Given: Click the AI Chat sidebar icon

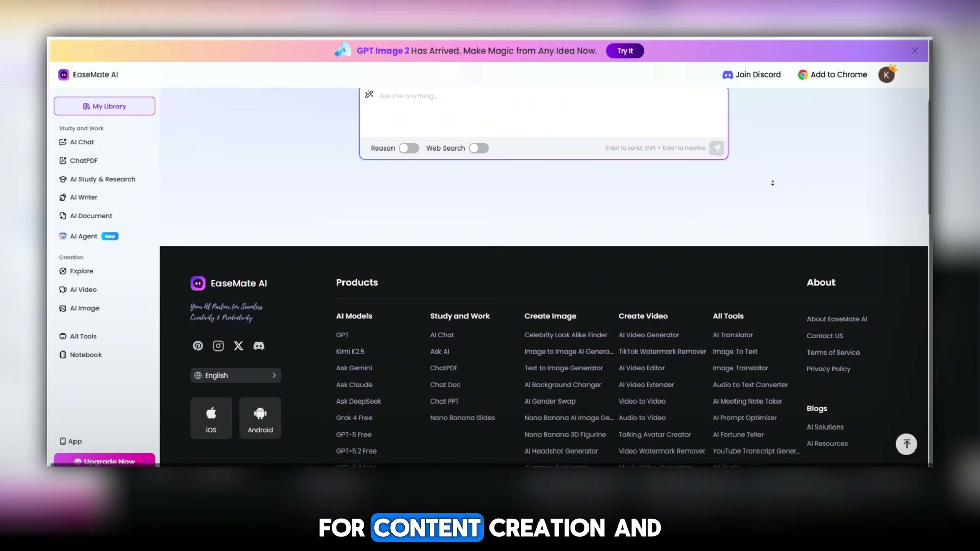Looking at the screenshot, I should click(x=63, y=142).
